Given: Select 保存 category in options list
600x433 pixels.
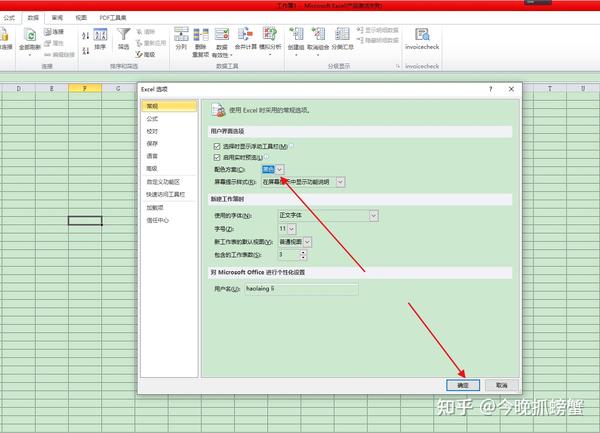Looking at the screenshot, I should coord(170,143).
